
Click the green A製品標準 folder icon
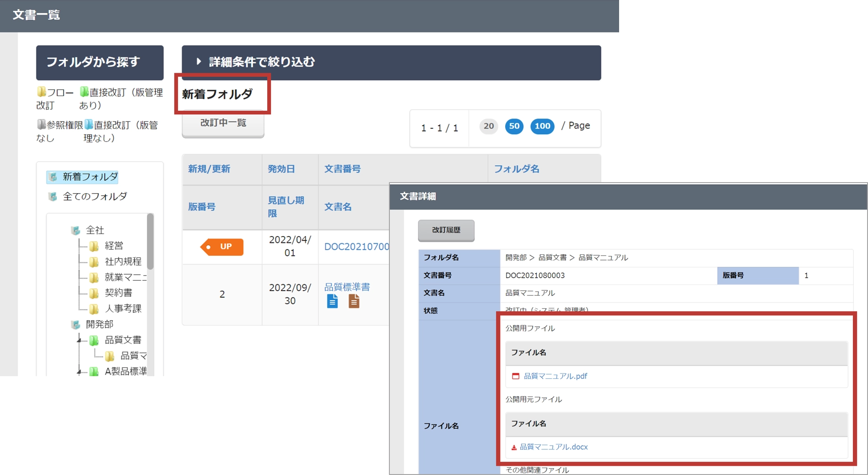[94, 371]
